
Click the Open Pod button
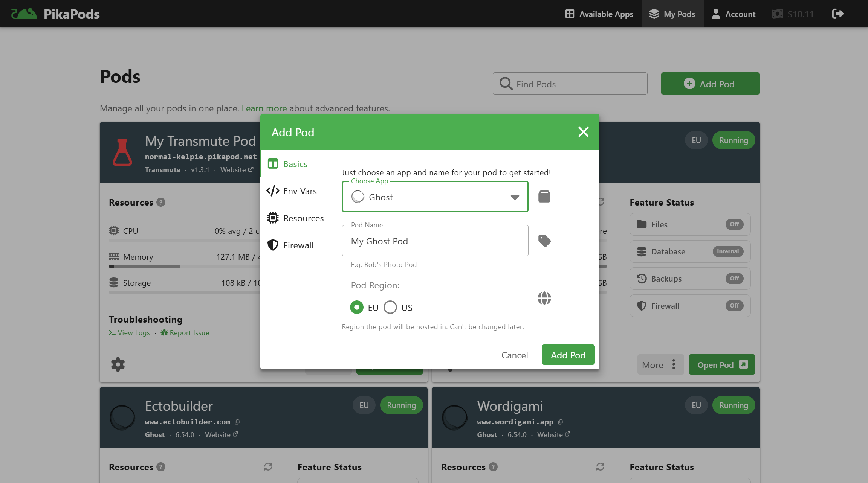[722, 364]
